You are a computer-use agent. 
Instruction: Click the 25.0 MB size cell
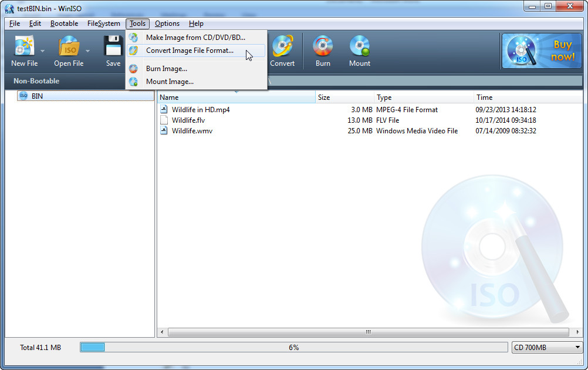tap(360, 130)
